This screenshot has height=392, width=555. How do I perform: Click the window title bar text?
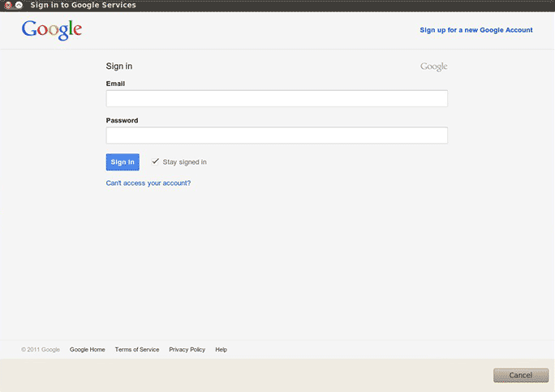[83, 5]
